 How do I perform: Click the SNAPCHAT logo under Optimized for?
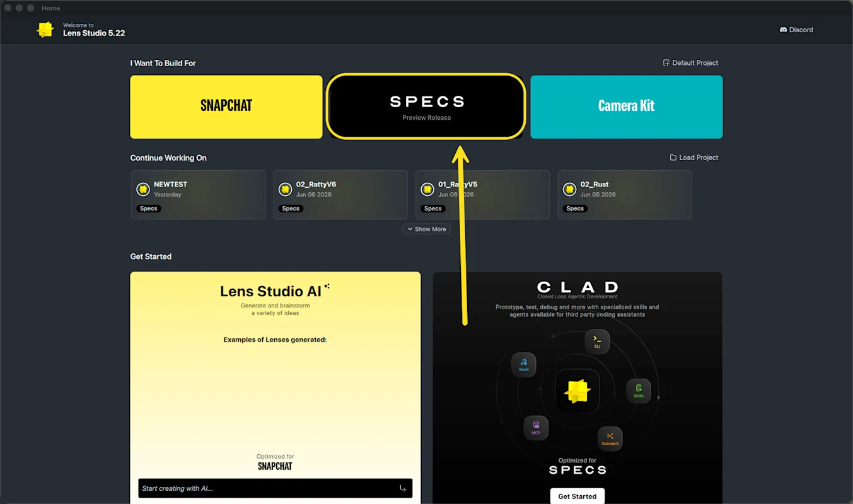(275, 466)
